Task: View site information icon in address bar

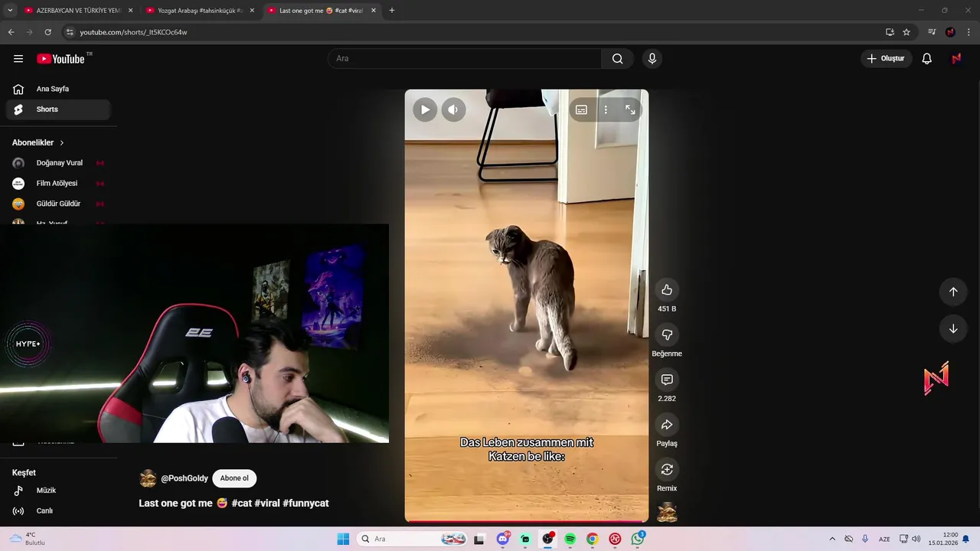Action: 70,32
